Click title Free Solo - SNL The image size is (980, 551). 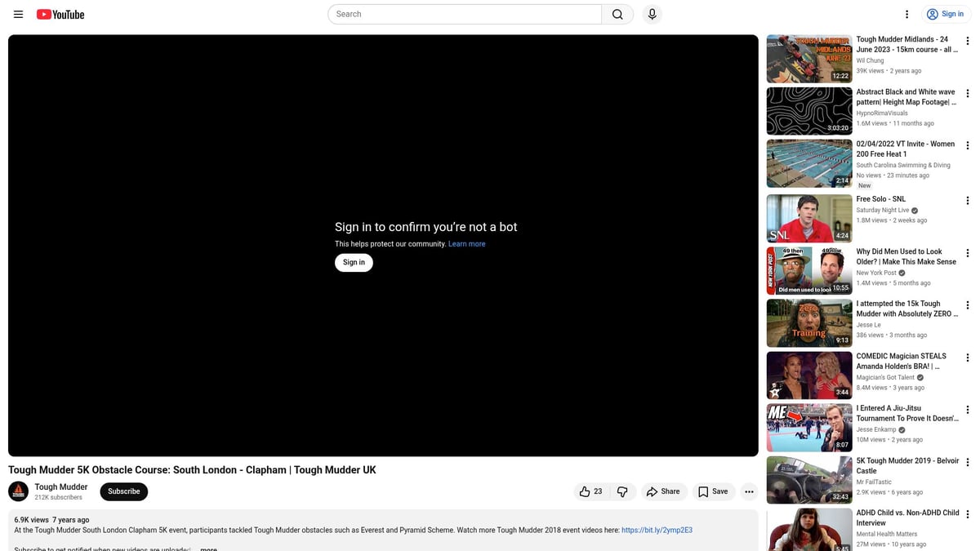click(880, 199)
